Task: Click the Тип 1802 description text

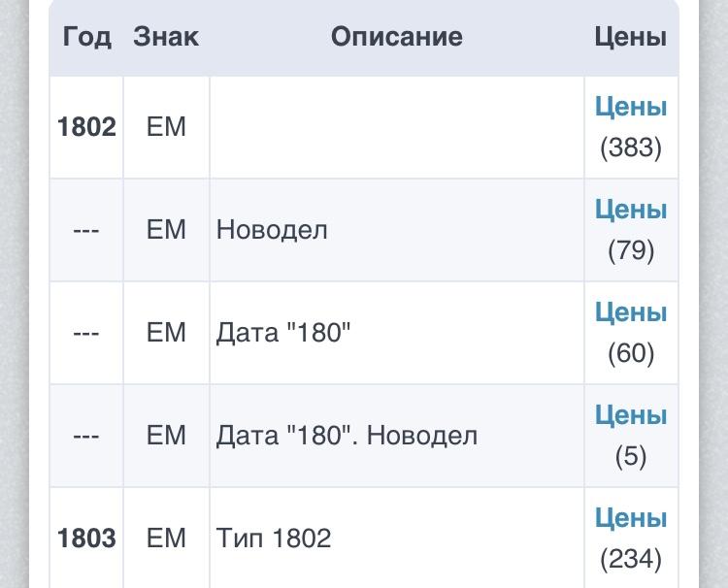Action: pyautogui.click(x=274, y=539)
